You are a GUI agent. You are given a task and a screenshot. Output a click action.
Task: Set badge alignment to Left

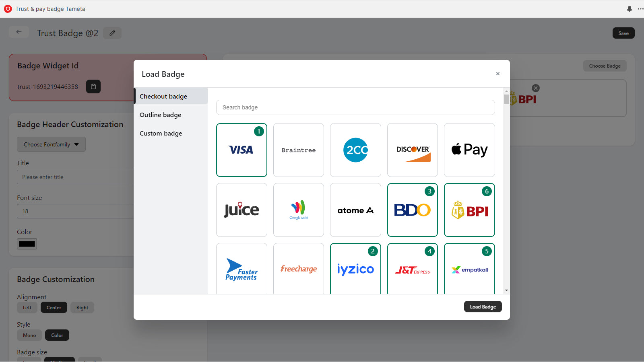(27, 307)
